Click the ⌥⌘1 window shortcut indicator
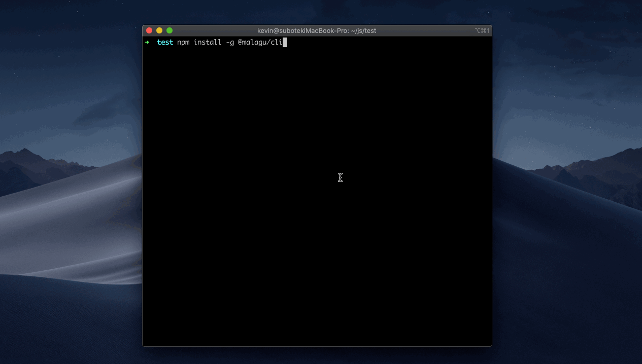The width and height of the screenshot is (642, 364). point(482,30)
